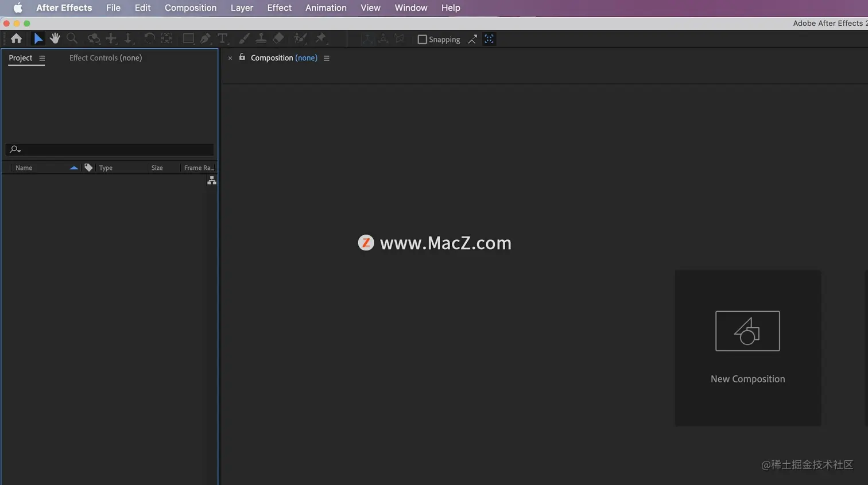The height and width of the screenshot is (485, 868).
Task: Click the Label tag column header
Action: click(88, 168)
